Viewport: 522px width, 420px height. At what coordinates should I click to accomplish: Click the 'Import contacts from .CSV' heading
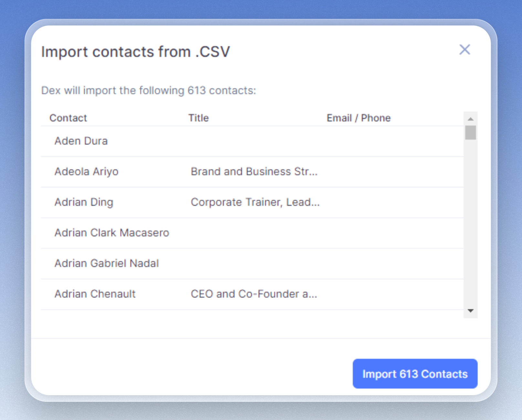click(x=135, y=52)
